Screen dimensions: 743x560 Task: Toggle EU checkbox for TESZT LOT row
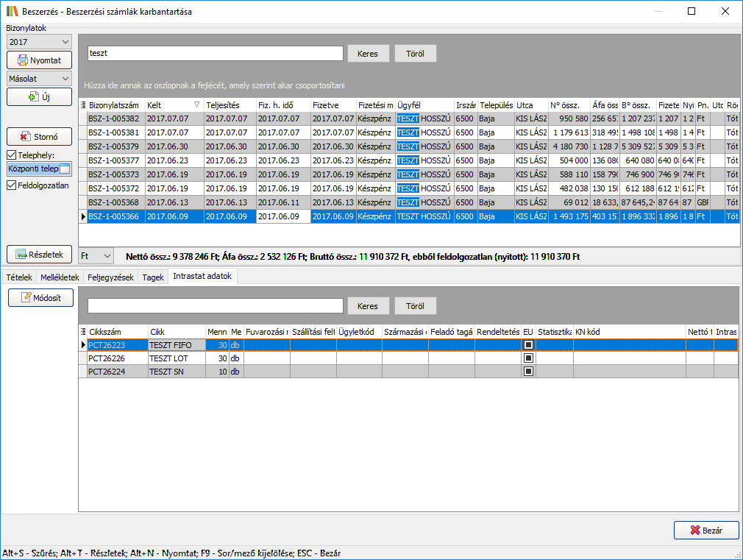click(x=528, y=358)
